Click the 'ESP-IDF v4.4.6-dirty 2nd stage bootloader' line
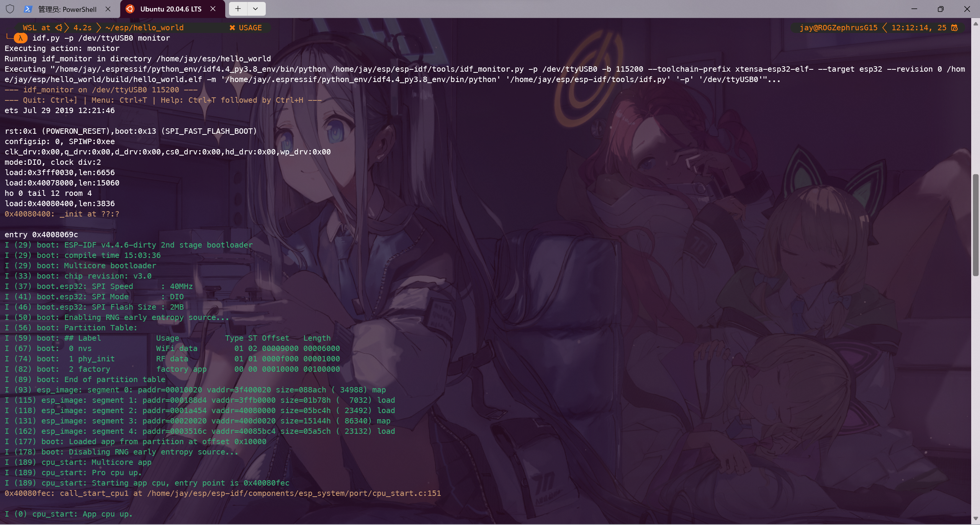The image size is (980, 525). click(x=129, y=245)
